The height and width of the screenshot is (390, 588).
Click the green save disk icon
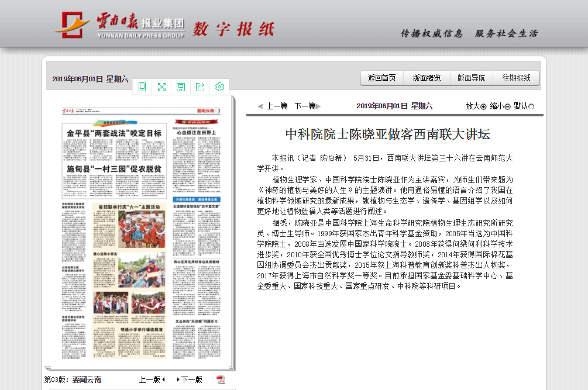[x=181, y=87]
